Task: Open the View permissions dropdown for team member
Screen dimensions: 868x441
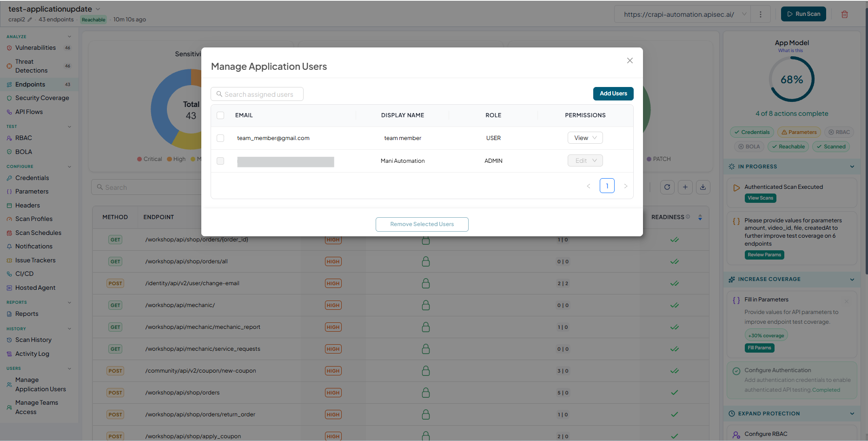Action: pos(585,138)
